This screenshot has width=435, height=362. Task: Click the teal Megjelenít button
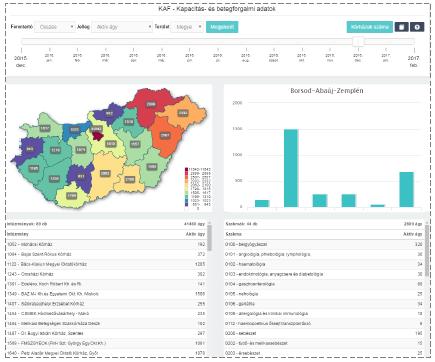222,27
